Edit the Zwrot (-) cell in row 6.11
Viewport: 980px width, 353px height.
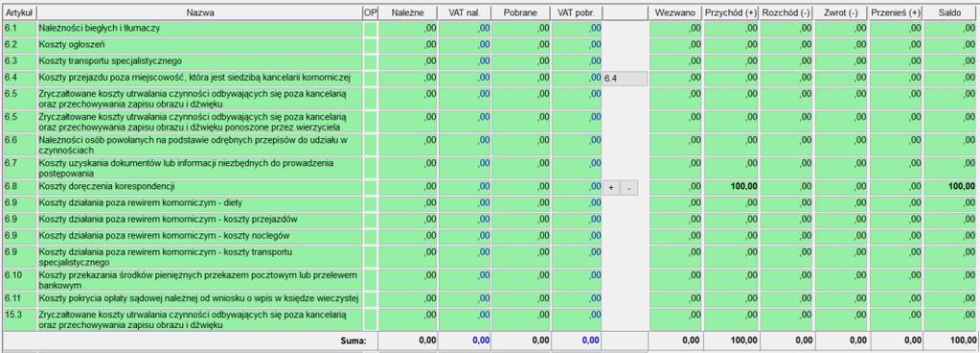coord(841,298)
